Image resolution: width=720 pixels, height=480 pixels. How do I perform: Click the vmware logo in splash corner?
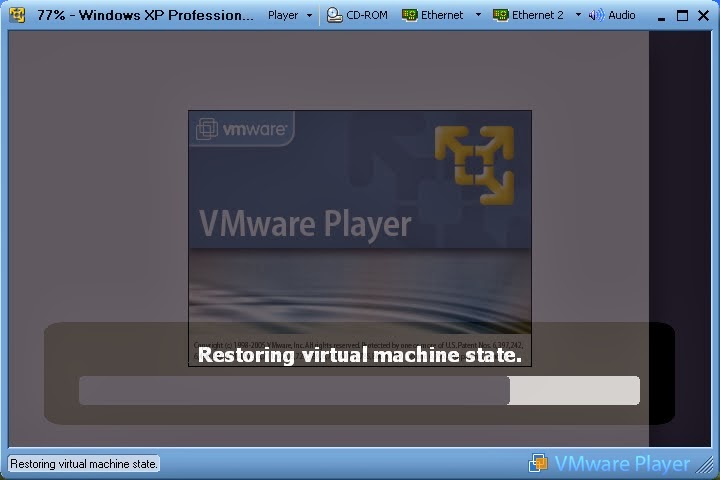(242, 129)
